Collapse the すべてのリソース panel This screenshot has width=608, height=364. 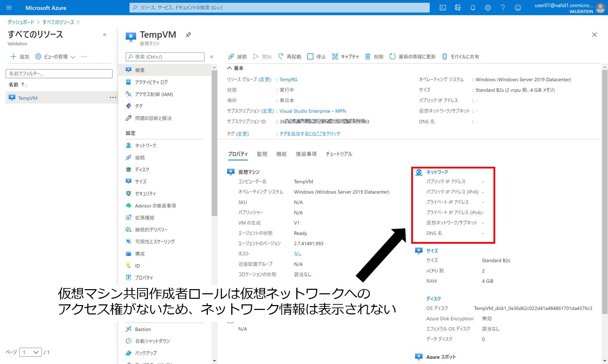coord(105,35)
